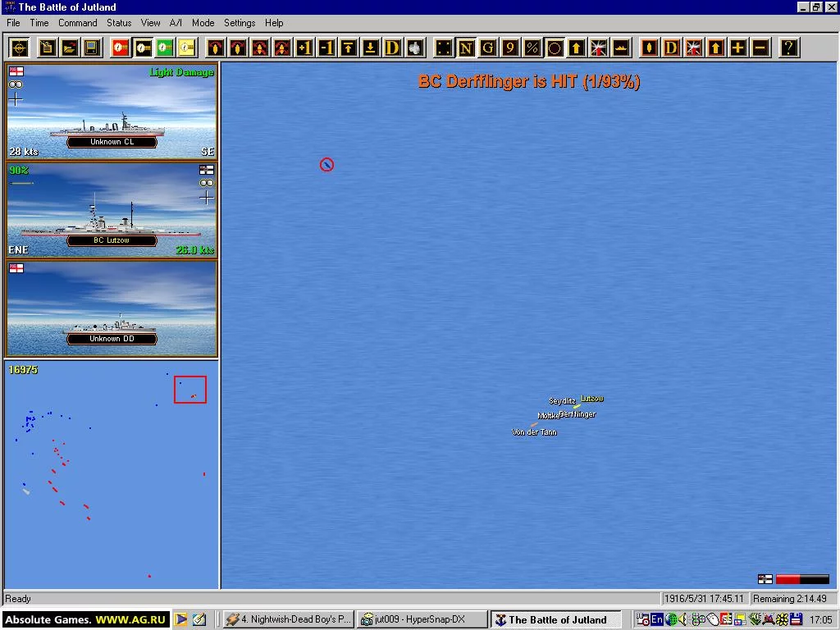Screen dimensions: 840x630
Task: Click the first ship turn icon after clocks
Action: click(216, 48)
